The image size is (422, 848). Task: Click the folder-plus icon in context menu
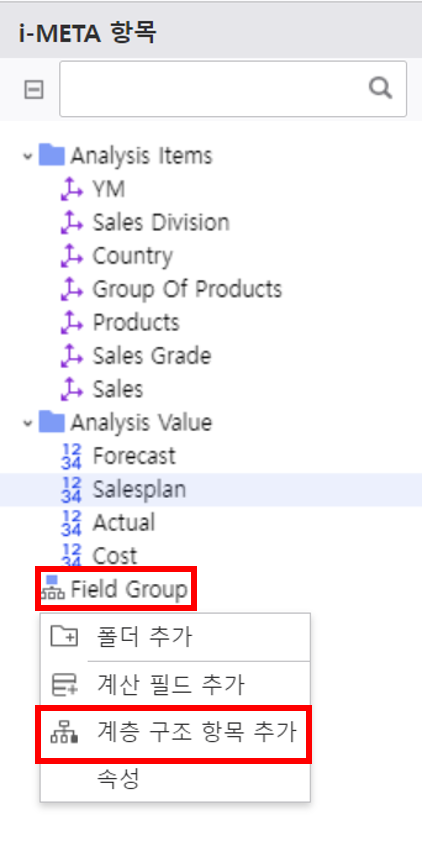tap(64, 637)
